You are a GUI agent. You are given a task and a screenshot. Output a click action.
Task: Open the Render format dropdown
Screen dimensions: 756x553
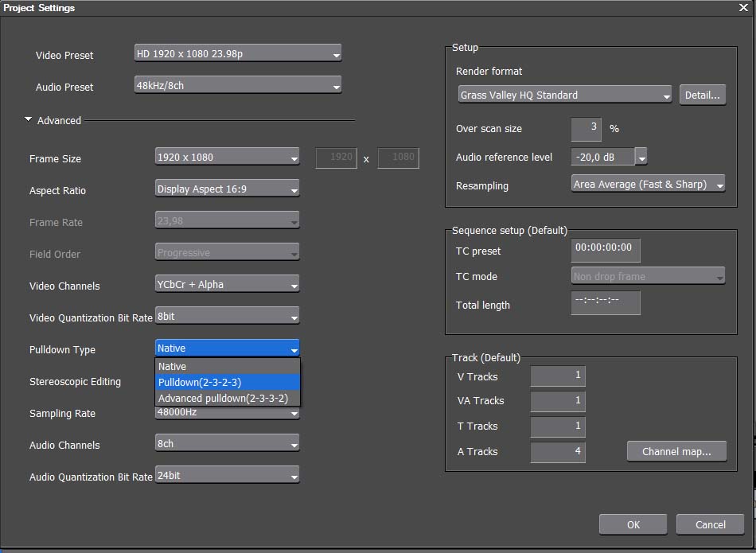coord(565,95)
